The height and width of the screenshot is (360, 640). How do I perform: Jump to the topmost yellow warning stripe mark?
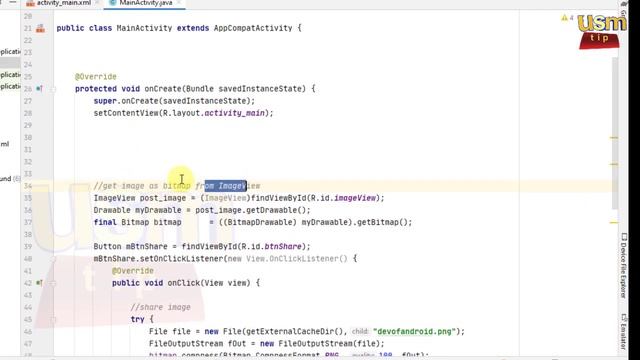pos(613,138)
